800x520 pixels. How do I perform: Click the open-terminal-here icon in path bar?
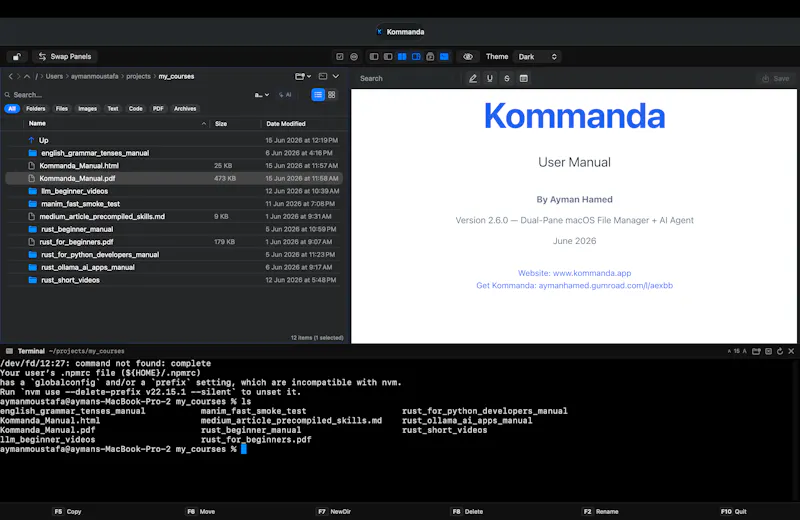pos(323,77)
